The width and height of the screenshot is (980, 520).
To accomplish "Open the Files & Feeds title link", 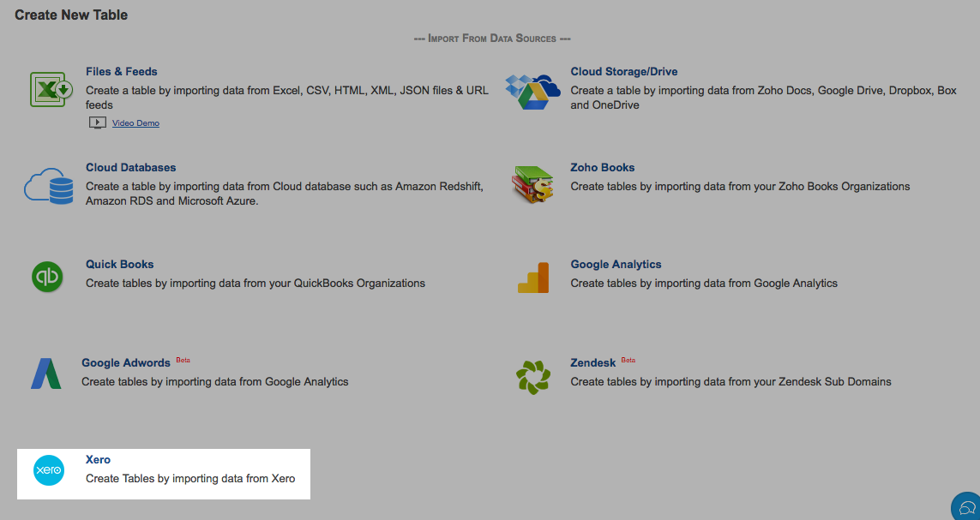I will (121, 71).
